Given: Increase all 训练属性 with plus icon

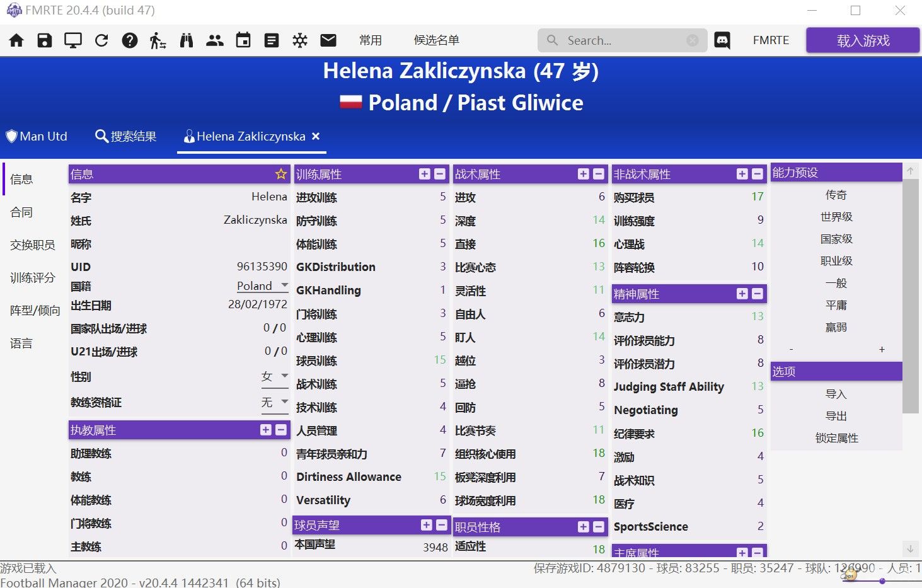Looking at the screenshot, I should [425, 174].
